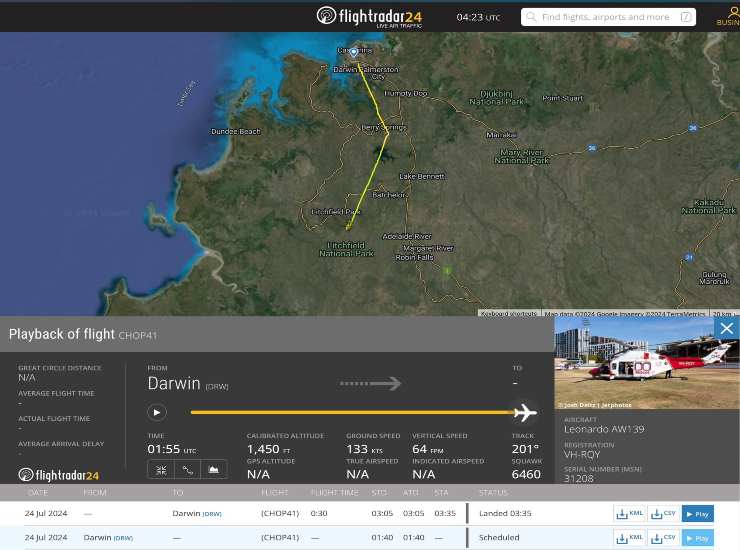Open the altitude graph icon button

214,469
